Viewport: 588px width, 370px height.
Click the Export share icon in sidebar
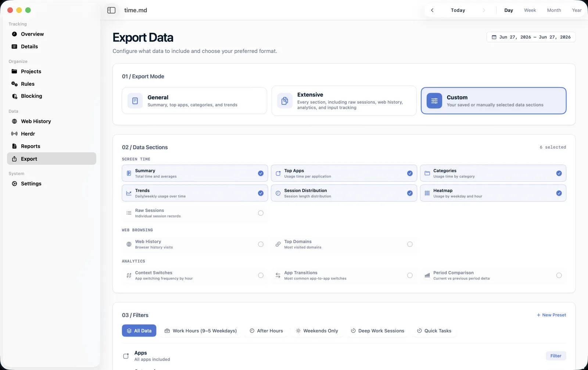14,159
